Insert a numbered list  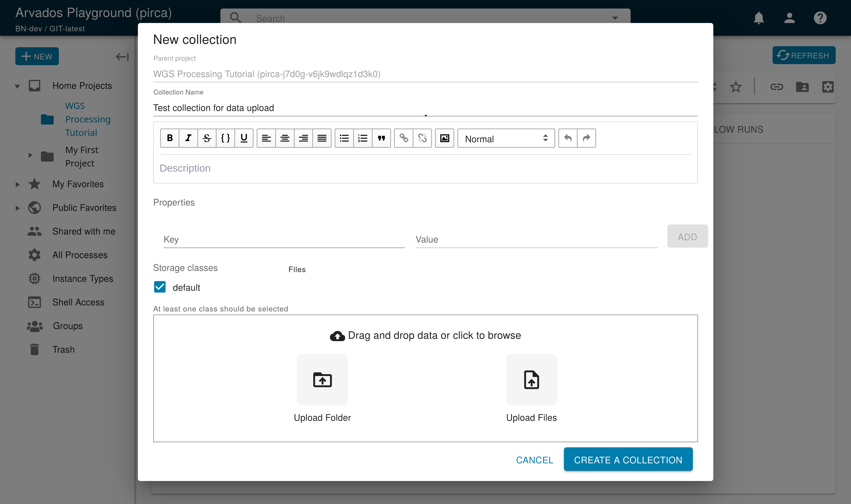363,138
